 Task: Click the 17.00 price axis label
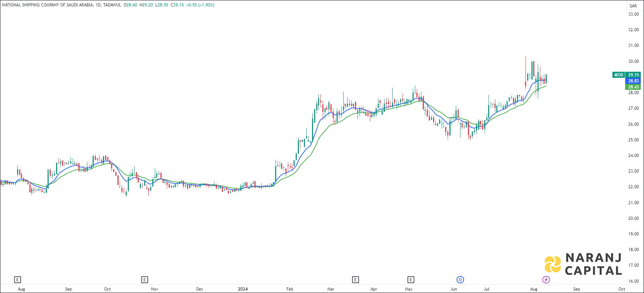[633, 265]
